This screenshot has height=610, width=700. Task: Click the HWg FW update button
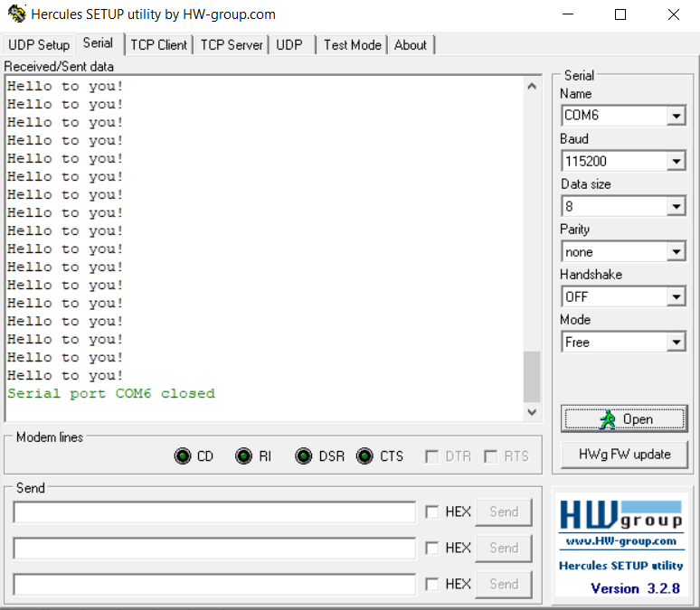pyautogui.click(x=624, y=455)
